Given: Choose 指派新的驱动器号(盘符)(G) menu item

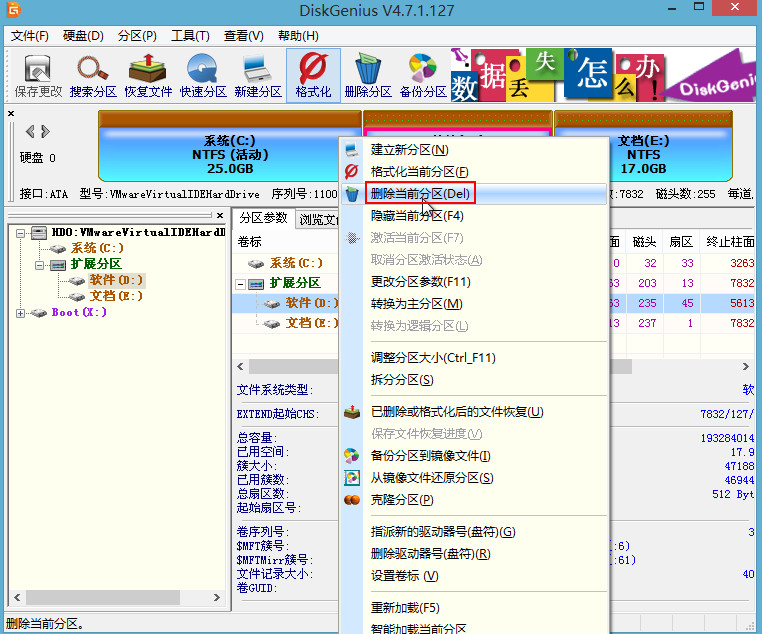Looking at the screenshot, I should 474,532.
